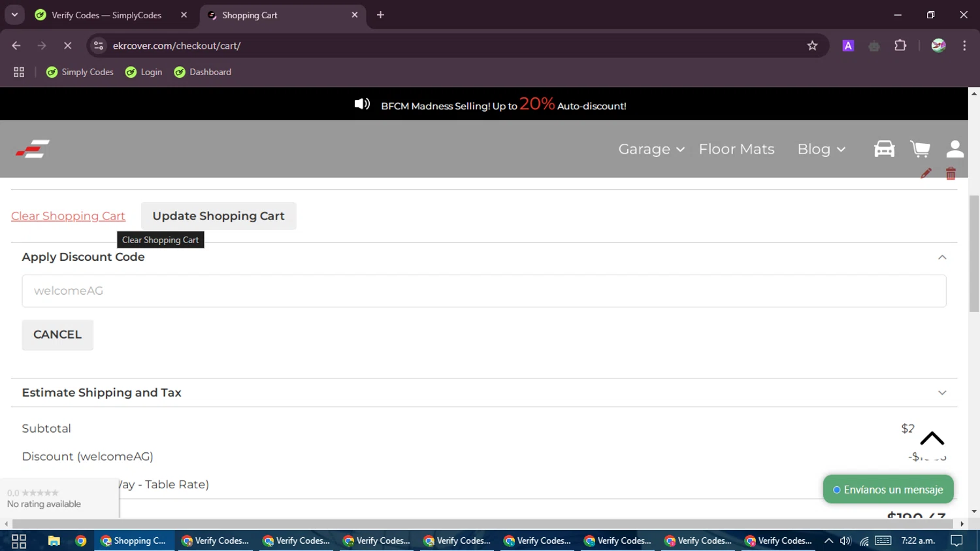
Task: Close the Shopping Cart tab
Action: pos(355,15)
